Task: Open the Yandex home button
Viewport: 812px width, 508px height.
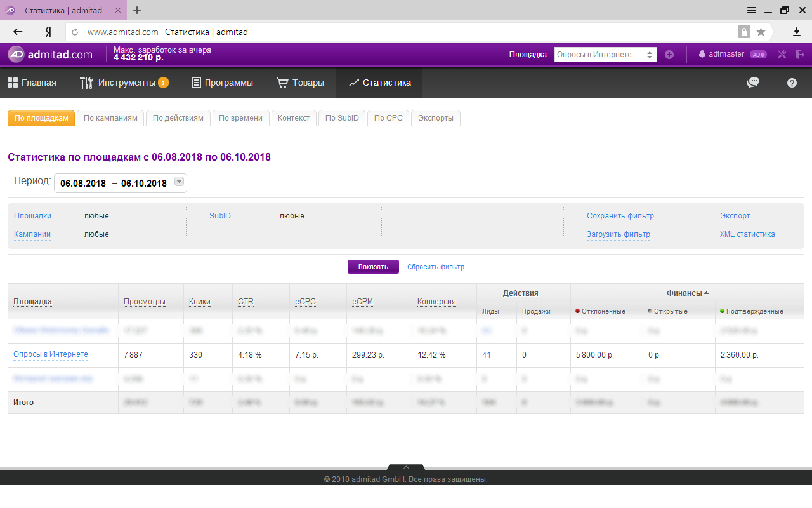Action: pos(48,32)
